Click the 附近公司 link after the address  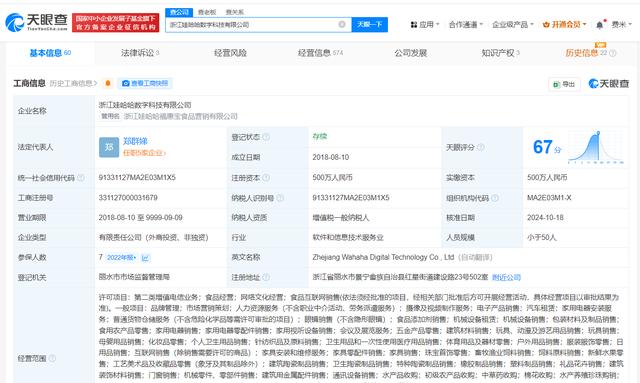506,277
